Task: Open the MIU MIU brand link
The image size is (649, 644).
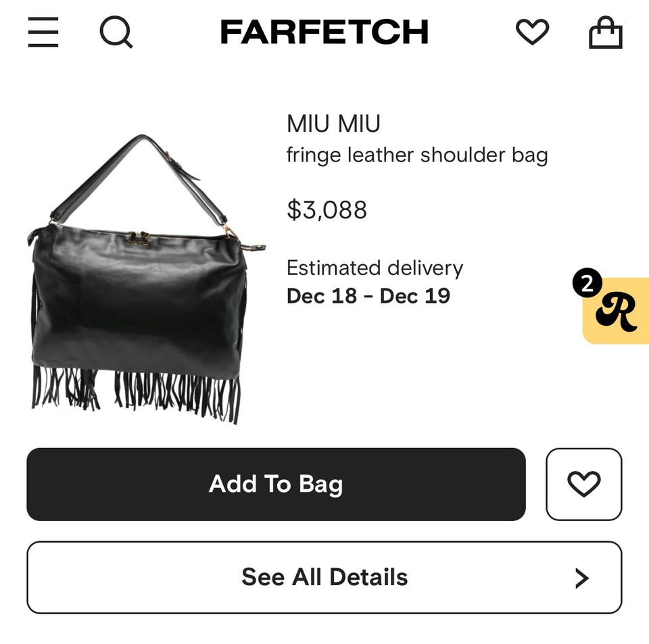Action: tap(333, 124)
